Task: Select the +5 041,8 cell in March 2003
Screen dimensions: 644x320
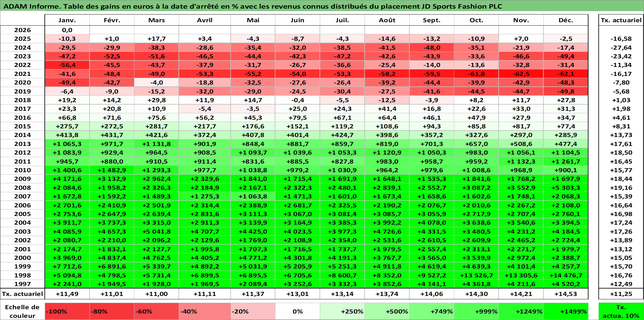Action: click(157, 231)
